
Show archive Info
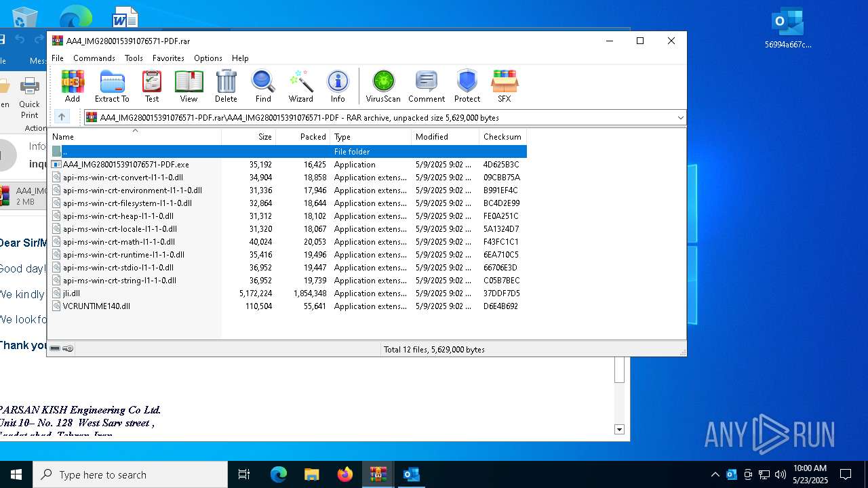point(338,86)
